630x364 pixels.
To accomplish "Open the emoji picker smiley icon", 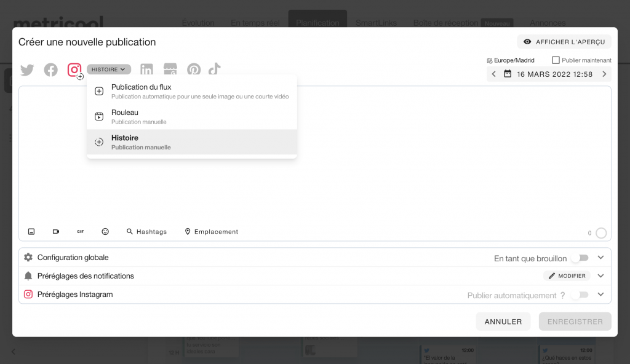I will tap(105, 232).
